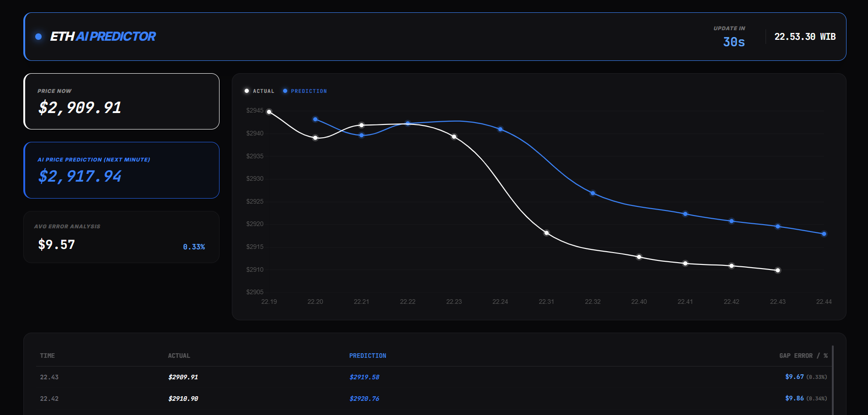868x415 pixels.
Task: Expand the AI Price Prediction card
Action: tap(121, 170)
